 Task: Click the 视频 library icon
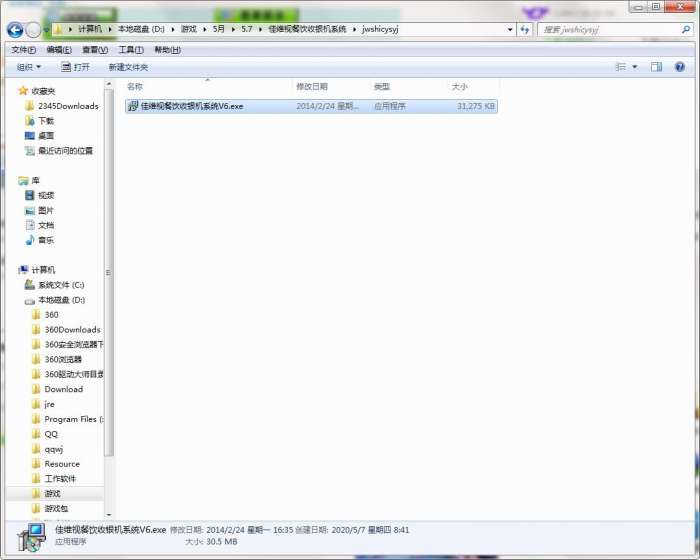point(29,195)
